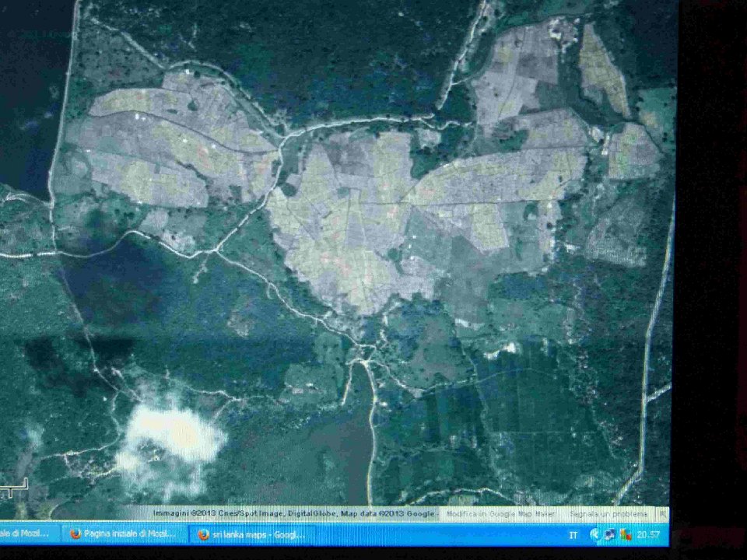
Task: Open the IT language indicator in taskbar
Action: pyautogui.click(x=573, y=535)
